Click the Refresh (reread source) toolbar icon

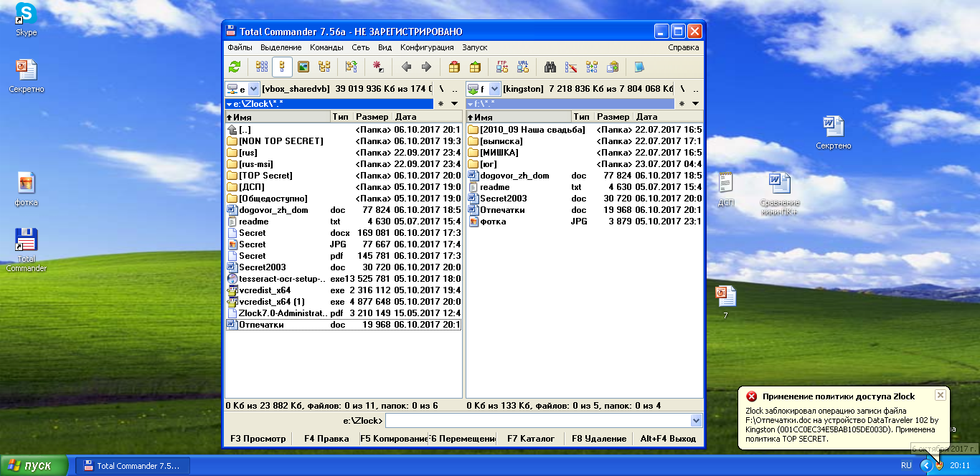(x=235, y=67)
